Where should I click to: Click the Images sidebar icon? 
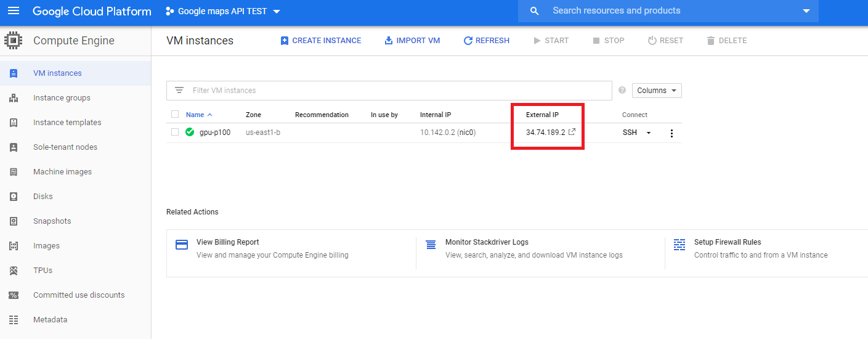tap(14, 246)
